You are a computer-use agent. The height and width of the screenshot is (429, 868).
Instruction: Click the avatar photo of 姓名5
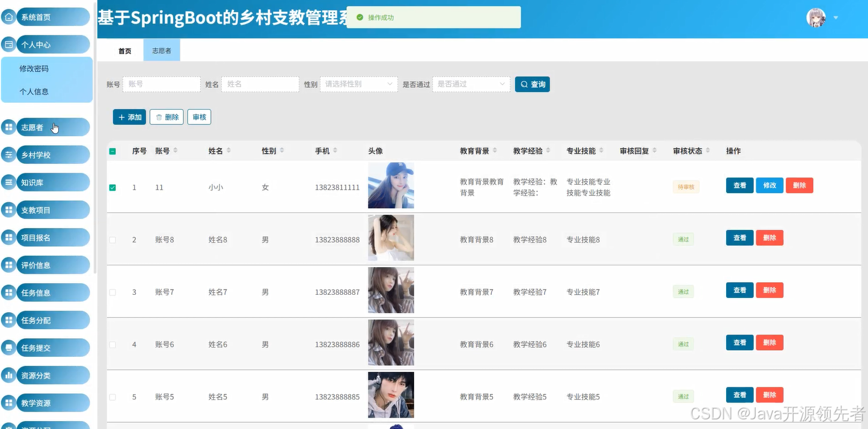pyautogui.click(x=391, y=395)
